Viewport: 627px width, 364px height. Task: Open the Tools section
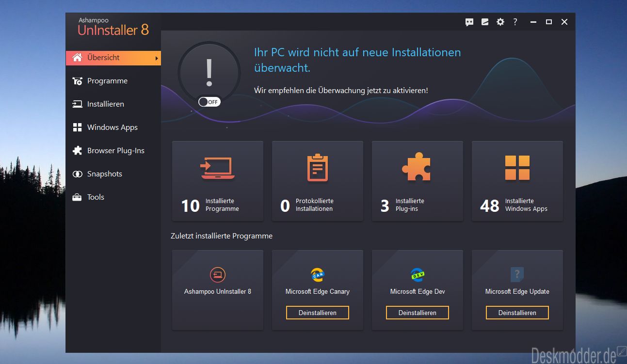pyautogui.click(x=113, y=197)
